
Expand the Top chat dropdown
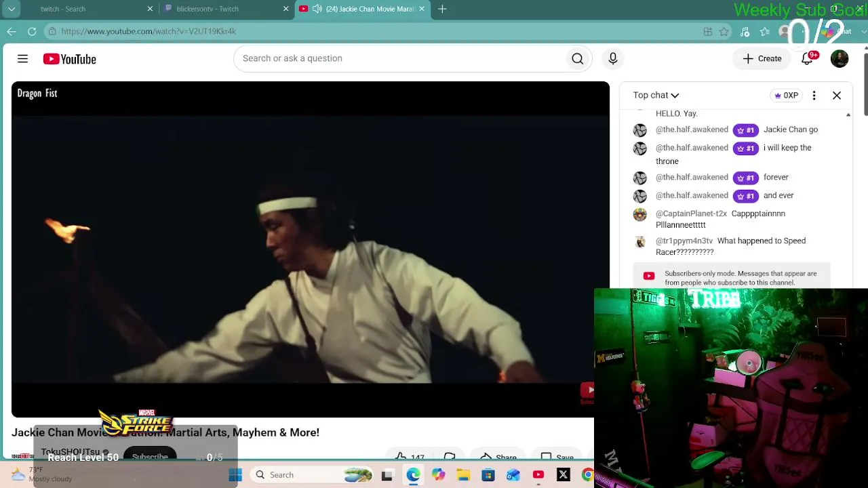tap(656, 96)
